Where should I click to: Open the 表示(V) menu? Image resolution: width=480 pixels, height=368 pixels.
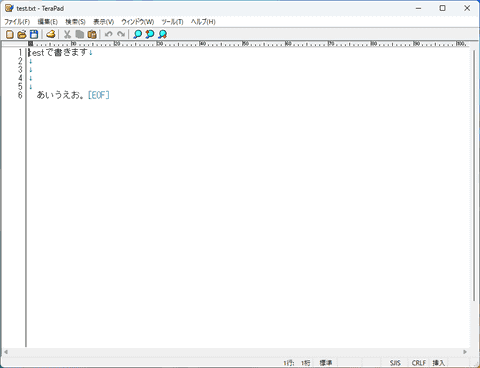coord(103,22)
